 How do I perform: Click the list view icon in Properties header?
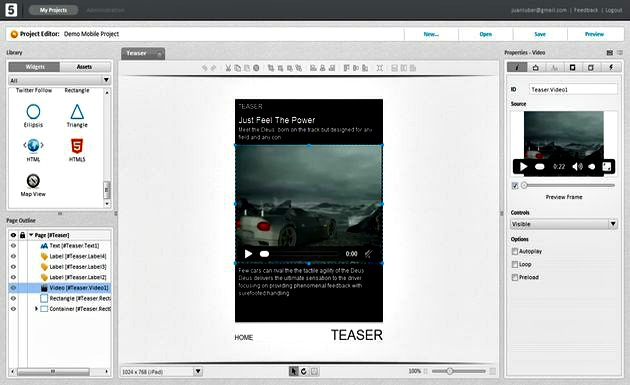620,53
